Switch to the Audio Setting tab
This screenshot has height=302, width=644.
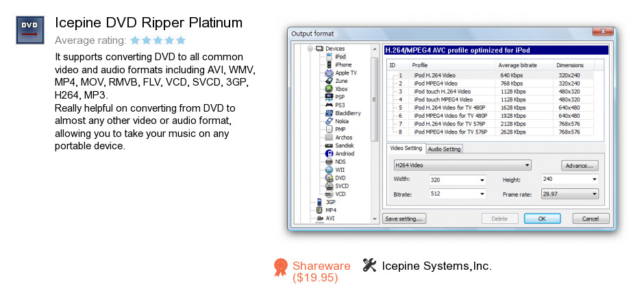coord(445,149)
